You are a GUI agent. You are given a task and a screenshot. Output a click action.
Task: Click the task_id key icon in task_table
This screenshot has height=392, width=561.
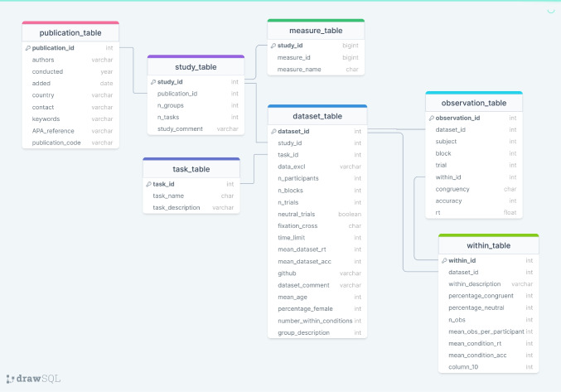pos(148,184)
